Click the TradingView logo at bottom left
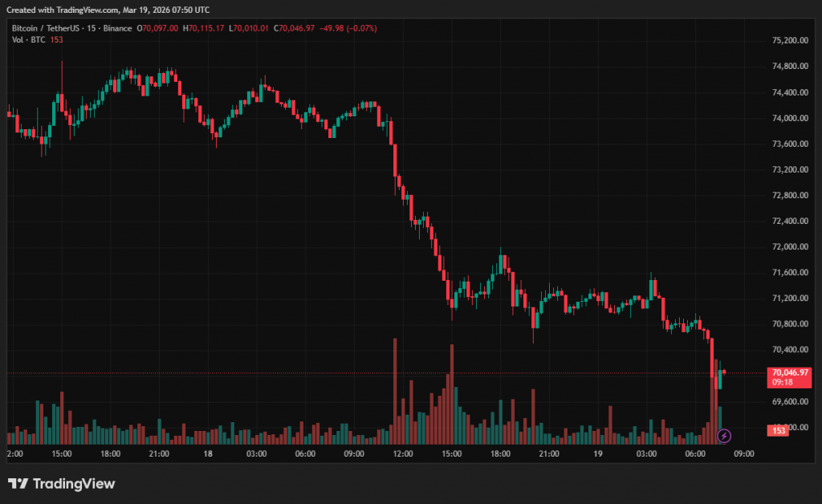 (62, 484)
